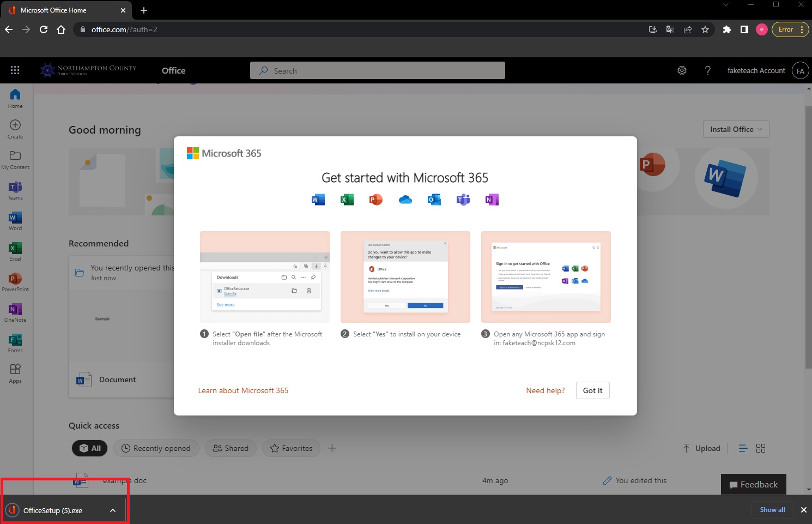Launch Word from the sidebar
812x524 pixels.
[15, 221]
